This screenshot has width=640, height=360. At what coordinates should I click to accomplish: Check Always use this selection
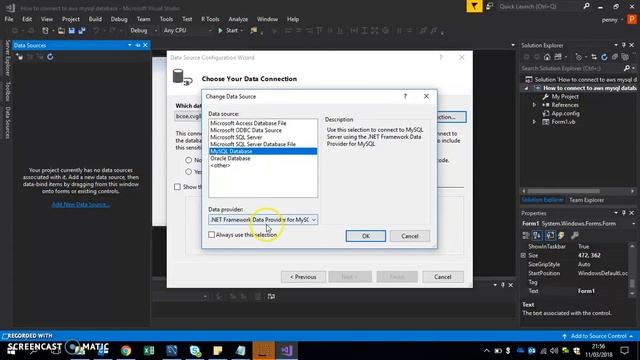(x=211, y=235)
